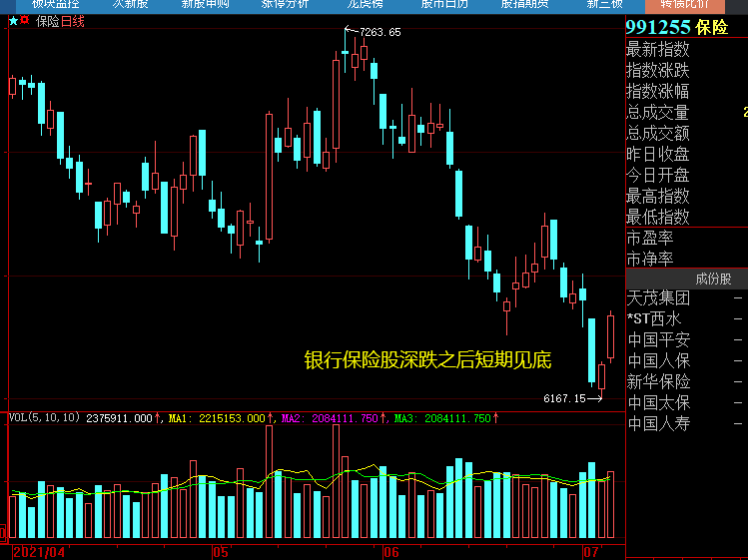Click the 成份股 list header
The image size is (748, 560).
(x=686, y=280)
